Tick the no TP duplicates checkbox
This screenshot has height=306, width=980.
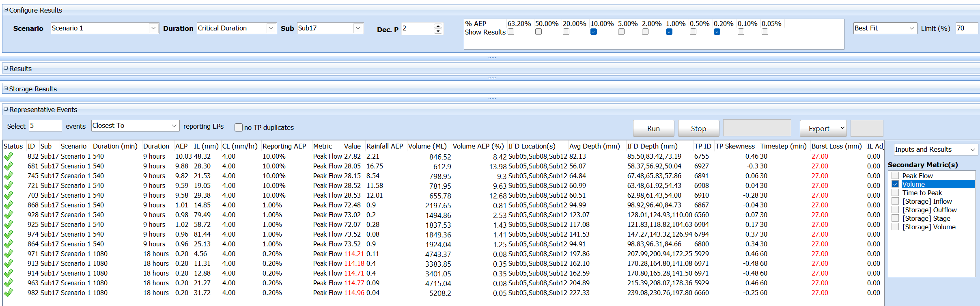[x=239, y=127]
